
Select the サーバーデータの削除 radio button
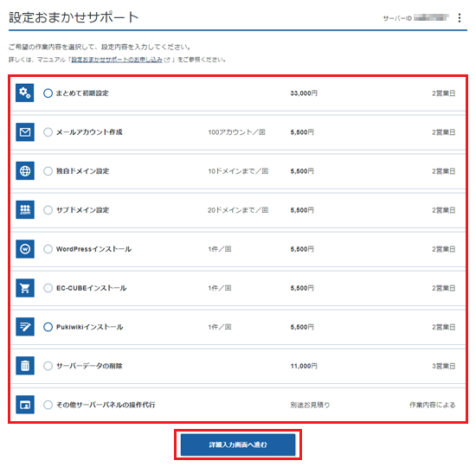tap(48, 366)
